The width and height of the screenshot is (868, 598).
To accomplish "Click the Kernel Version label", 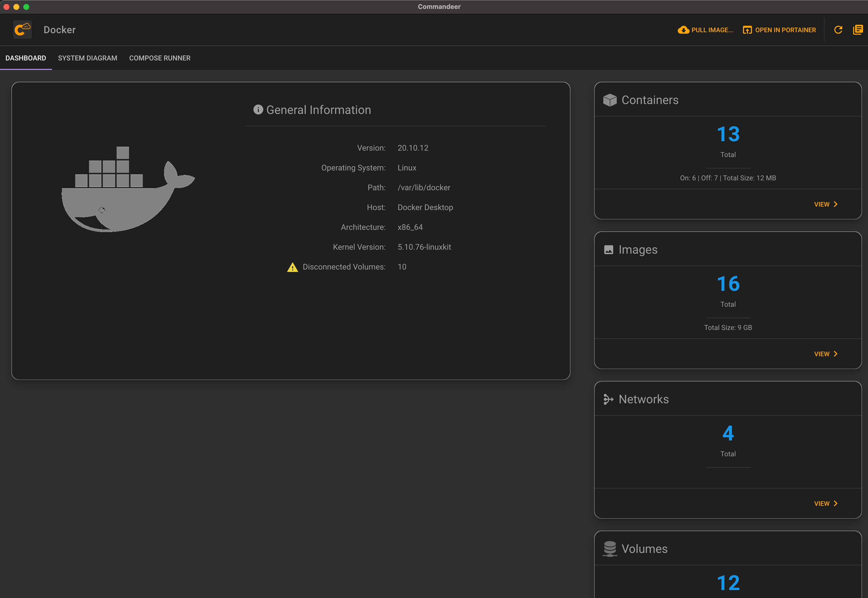I will [359, 247].
